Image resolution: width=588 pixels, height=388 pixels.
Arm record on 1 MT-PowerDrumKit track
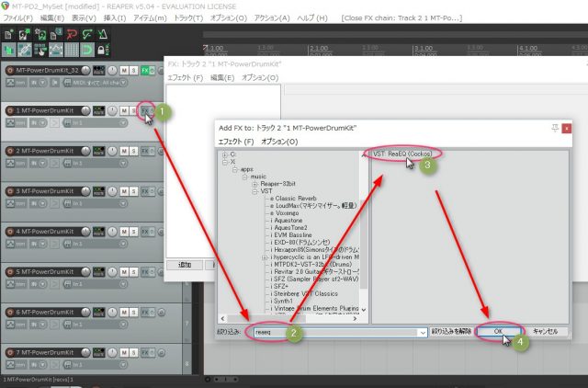click(x=10, y=110)
